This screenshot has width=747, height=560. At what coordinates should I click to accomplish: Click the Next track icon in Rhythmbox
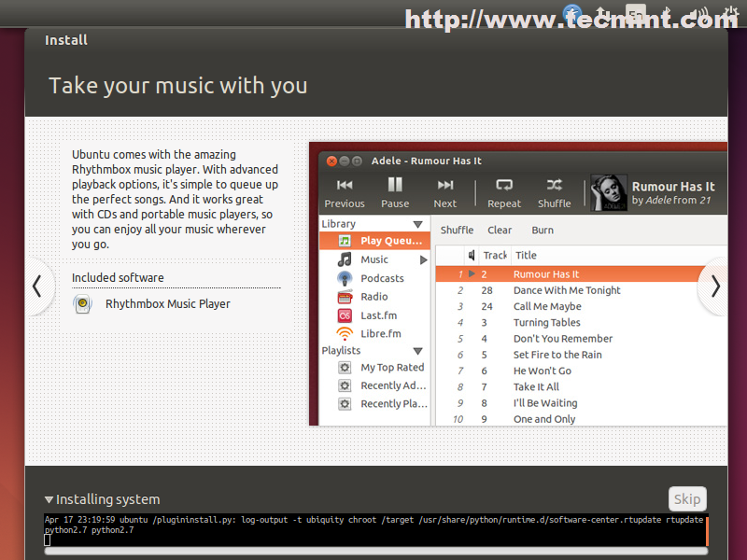[x=445, y=185]
